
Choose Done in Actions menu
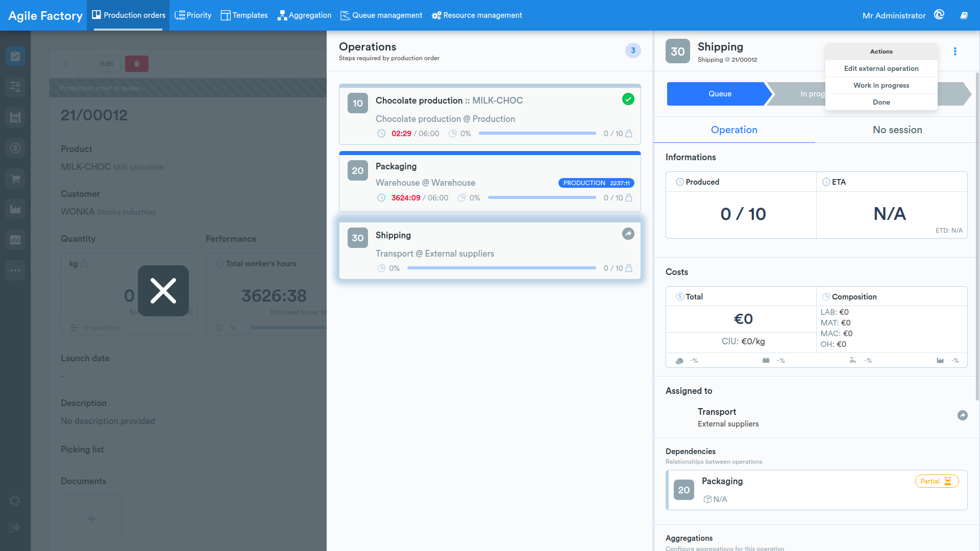(x=881, y=102)
